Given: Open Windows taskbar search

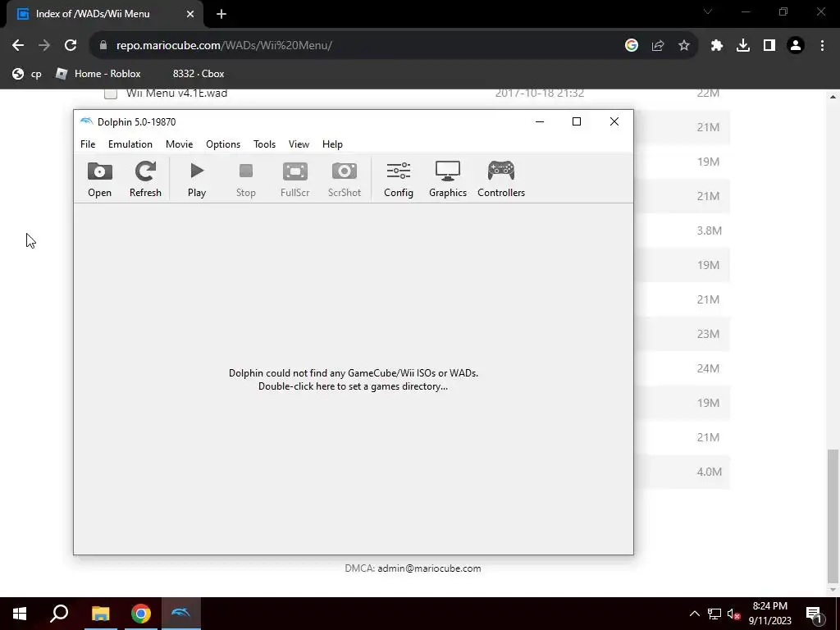Looking at the screenshot, I should (x=59, y=614).
